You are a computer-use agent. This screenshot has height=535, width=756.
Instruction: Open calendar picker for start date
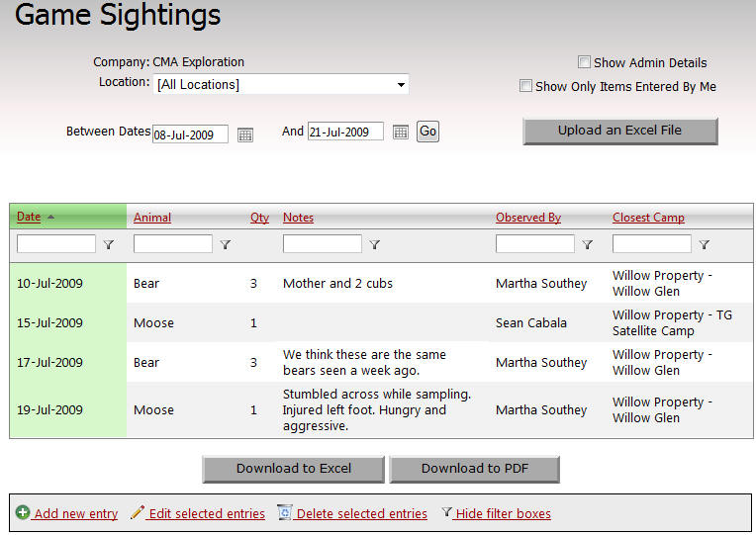point(245,134)
